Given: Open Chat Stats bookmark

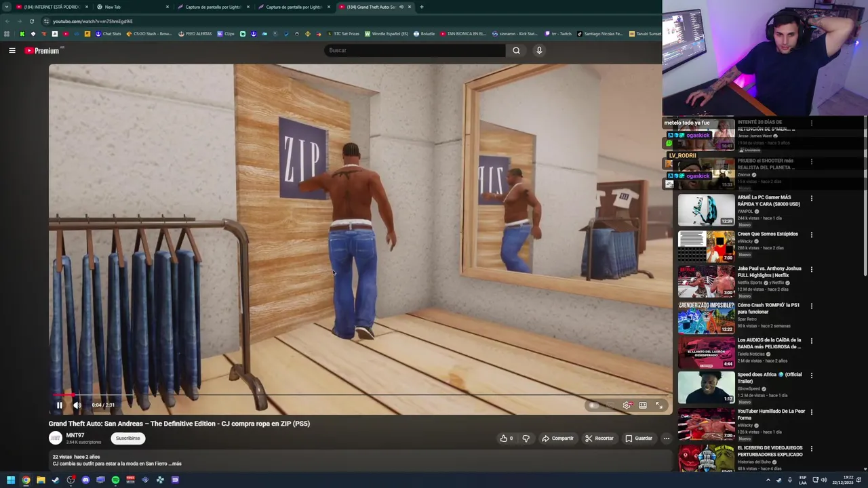Looking at the screenshot, I should coord(108,34).
